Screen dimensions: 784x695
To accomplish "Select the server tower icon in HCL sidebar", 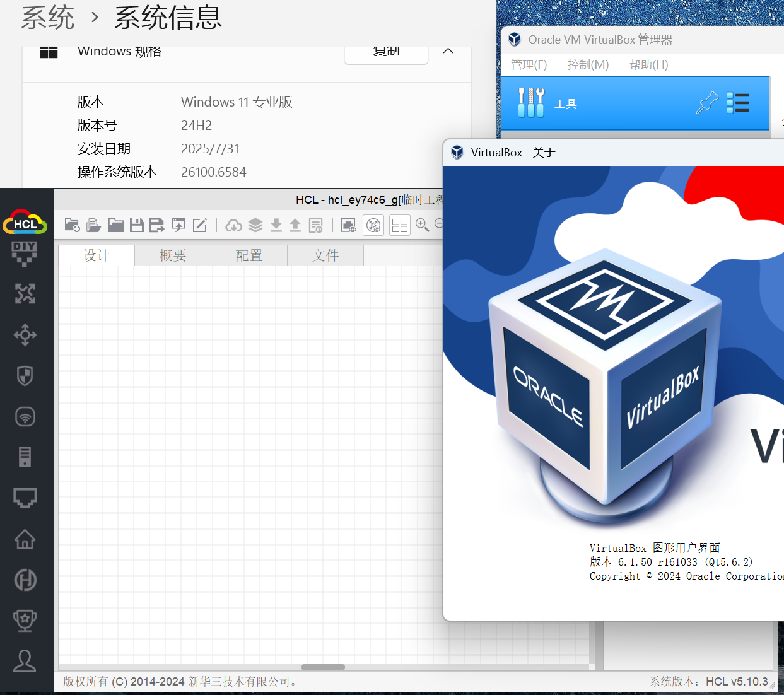I will click(25, 457).
